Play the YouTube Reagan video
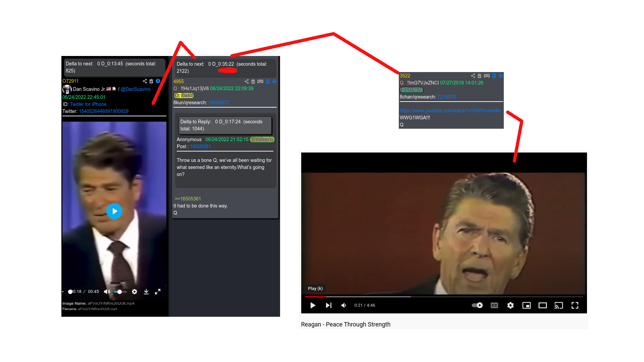The image size is (644, 362). (313, 305)
